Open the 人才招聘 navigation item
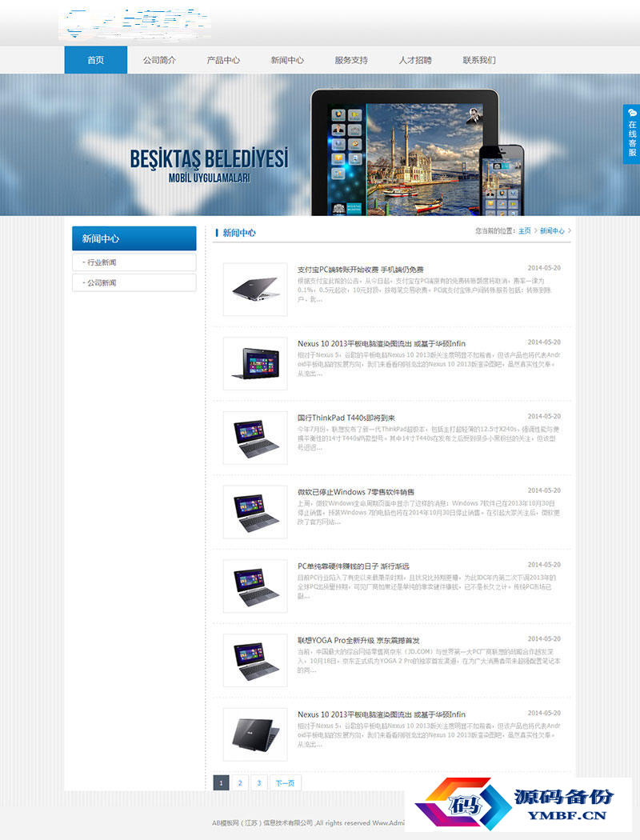Viewport: 640px width, 840px height. [x=415, y=60]
